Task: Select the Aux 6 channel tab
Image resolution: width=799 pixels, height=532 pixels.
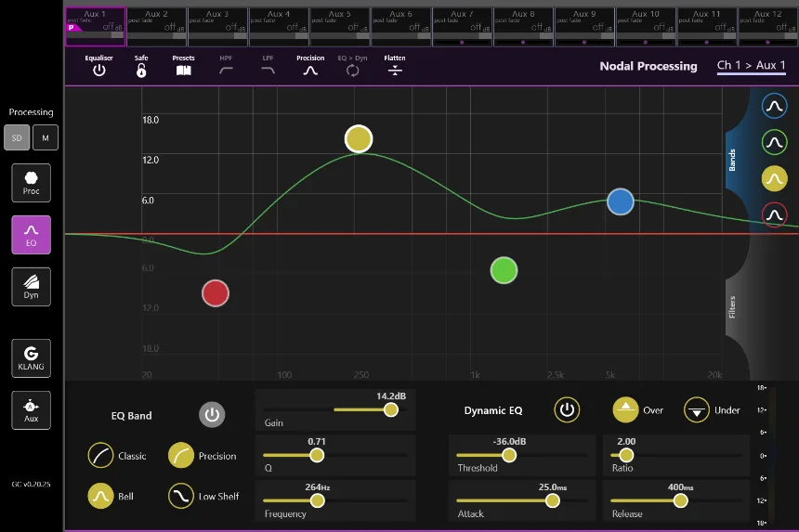Action: 401,27
